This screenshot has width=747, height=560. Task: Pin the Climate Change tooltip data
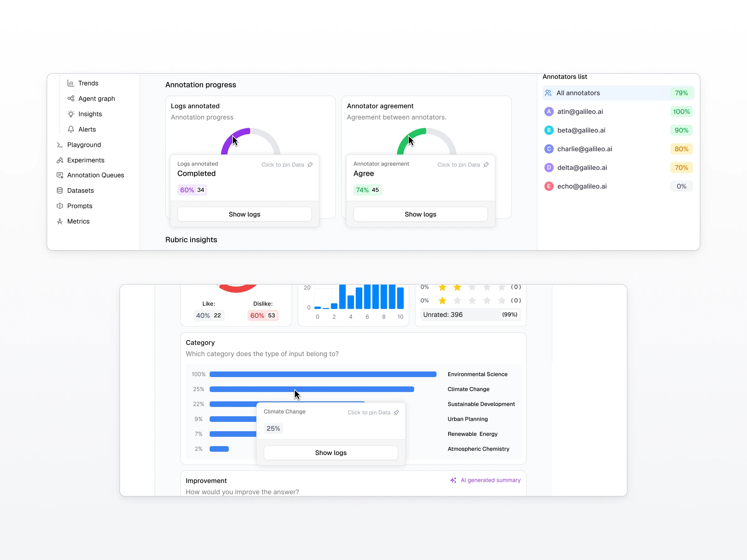[397, 413]
